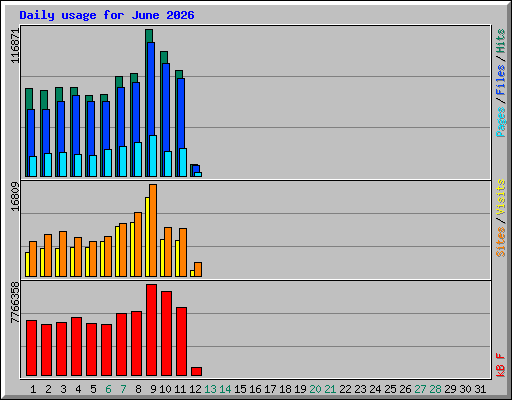Click day 11 on the x-axis
This screenshot has height=400, width=512.
(180, 389)
